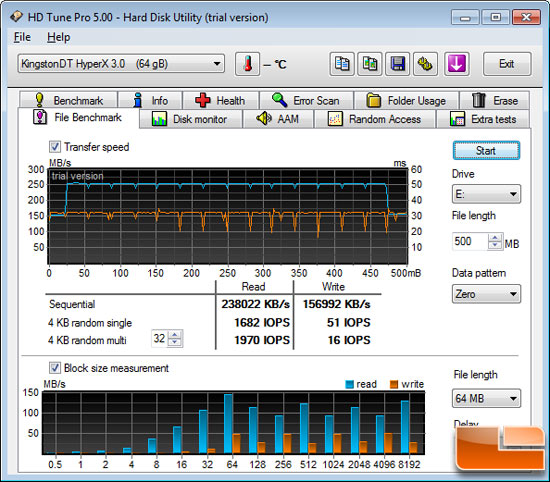Save screenshot with floppy disk icon
Image resolution: width=550 pixels, height=482 pixels.
click(x=397, y=64)
